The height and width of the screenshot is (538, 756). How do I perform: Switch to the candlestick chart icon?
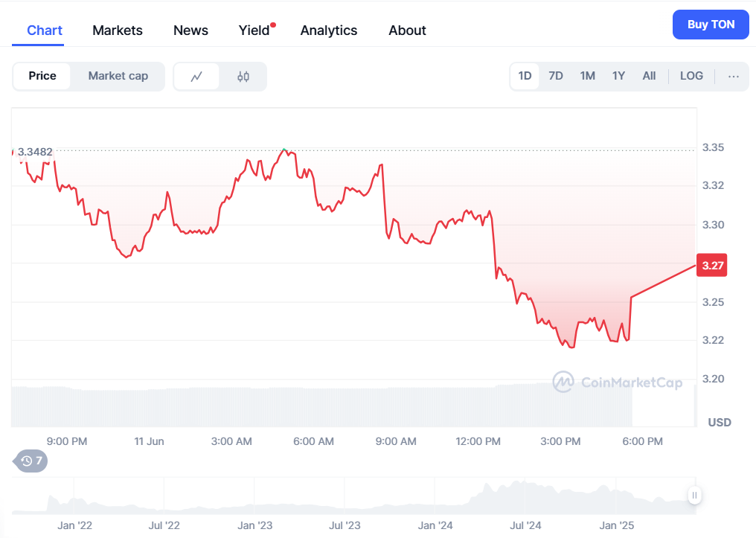(243, 76)
